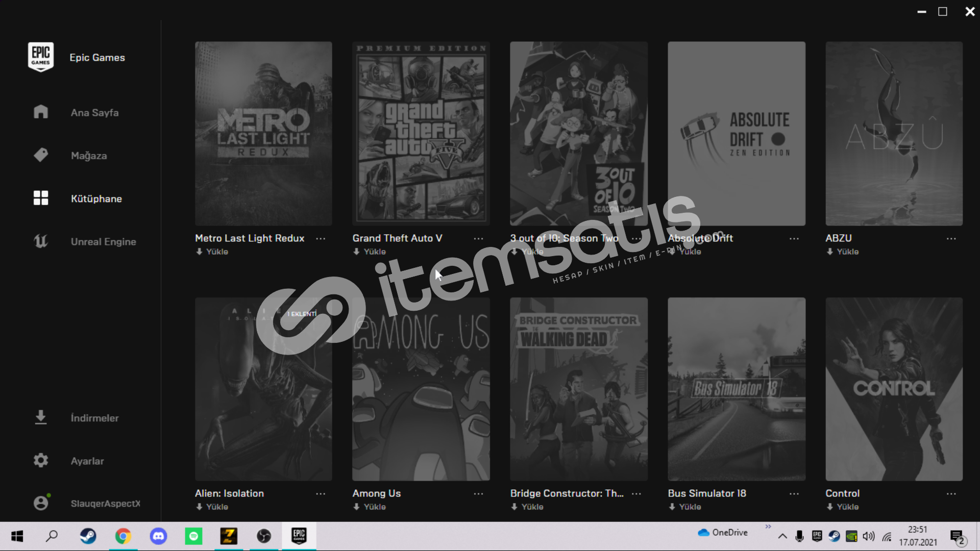This screenshot has height=551, width=980.
Task: Click Yükle under Control
Action: tap(843, 507)
